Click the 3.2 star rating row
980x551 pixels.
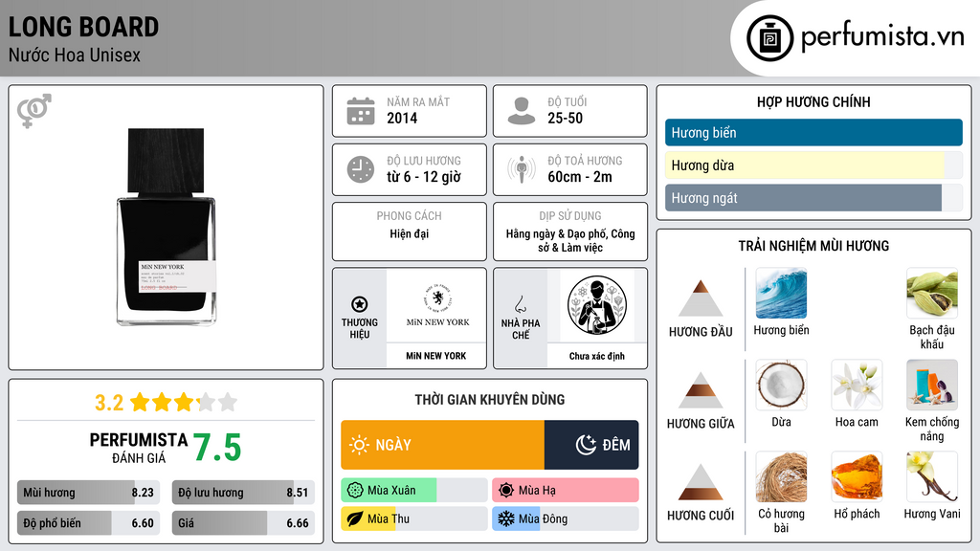[167, 403]
